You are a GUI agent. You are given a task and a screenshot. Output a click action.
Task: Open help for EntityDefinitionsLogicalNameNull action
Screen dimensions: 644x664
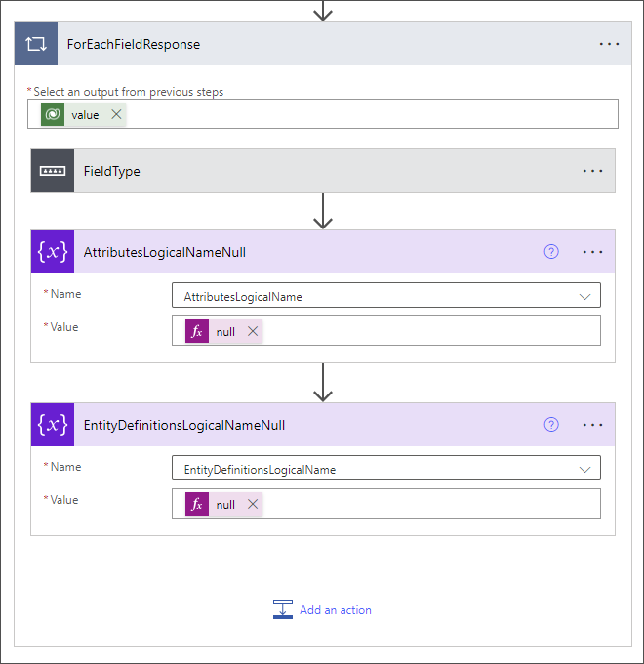551,425
